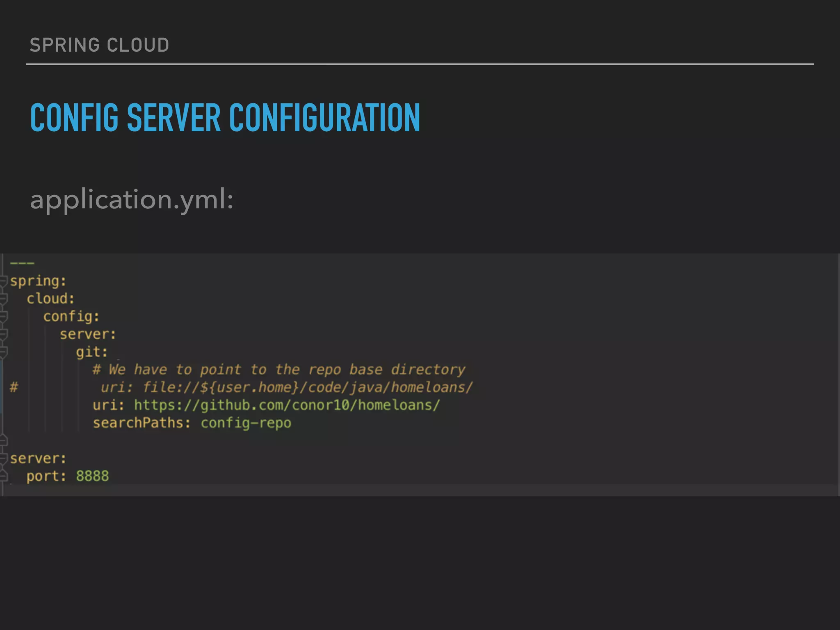Viewport: 840px width, 630px height.
Task: Click the 'cloud:' key
Action: (x=50, y=299)
